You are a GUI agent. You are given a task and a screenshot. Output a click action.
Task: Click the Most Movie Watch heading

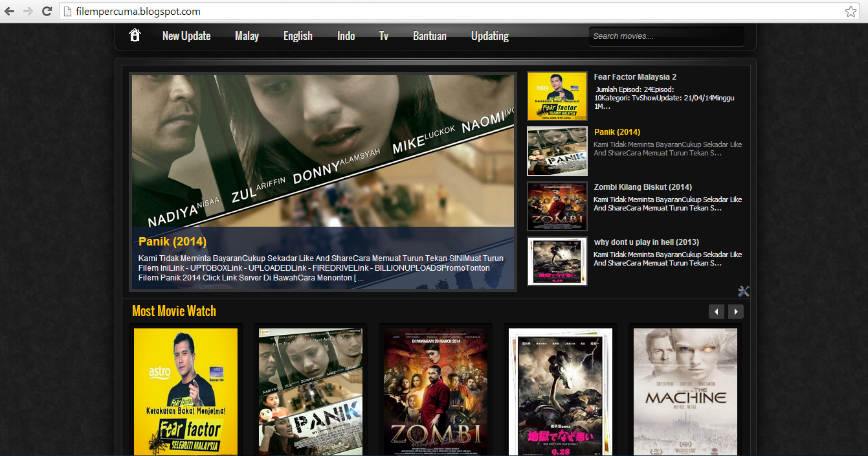tap(174, 312)
